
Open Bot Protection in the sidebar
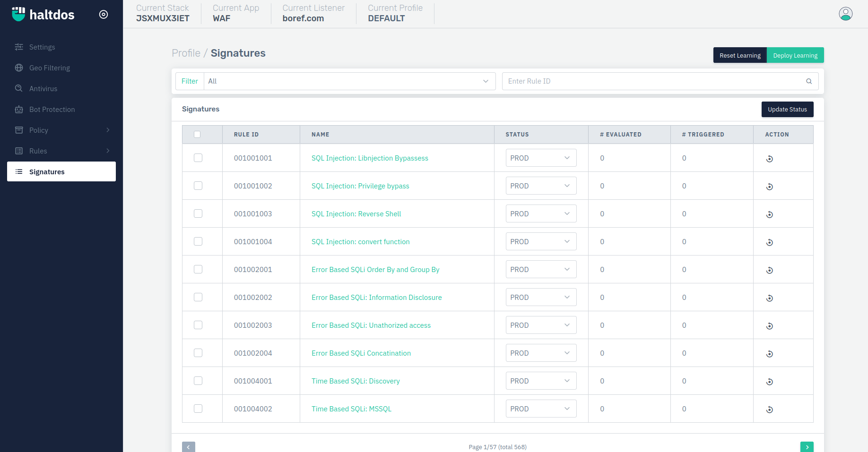coord(52,110)
